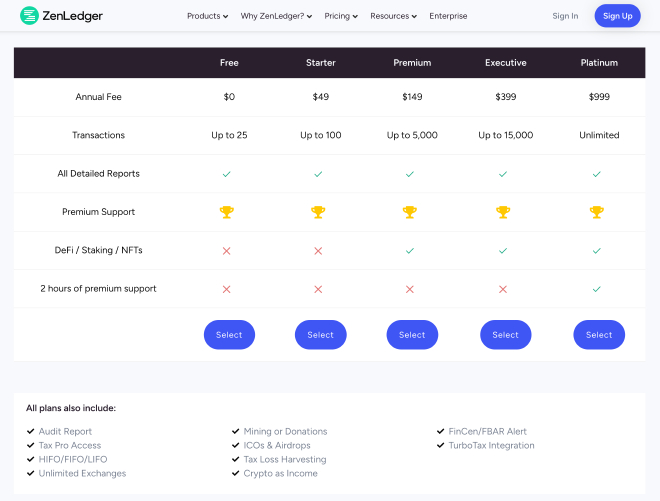The height and width of the screenshot is (501, 660).
Task: Click the $999 annual fee cell
Action: tap(599, 97)
